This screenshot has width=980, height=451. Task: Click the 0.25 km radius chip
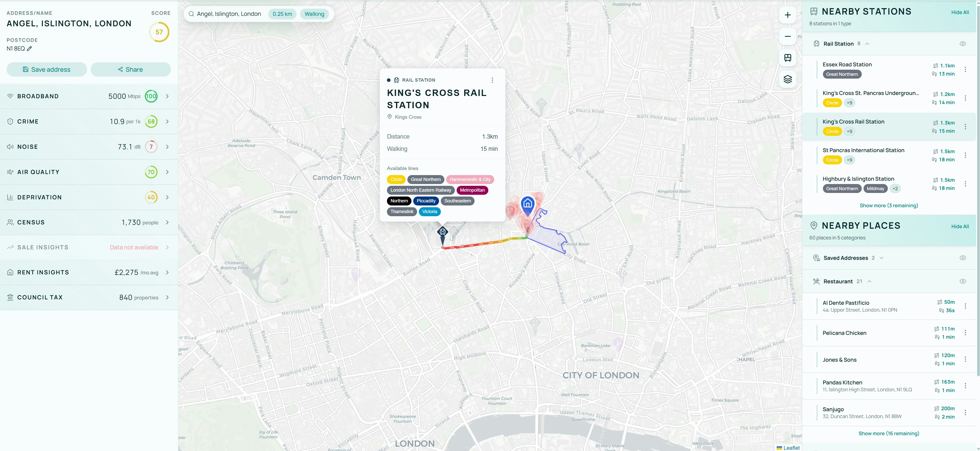282,14
